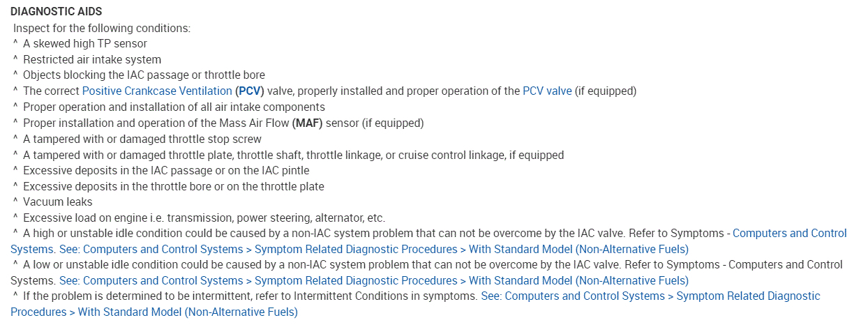Viewport: 868px width, 334px height.
Task: Open the See link under low idle condition
Action: click(373, 280)
